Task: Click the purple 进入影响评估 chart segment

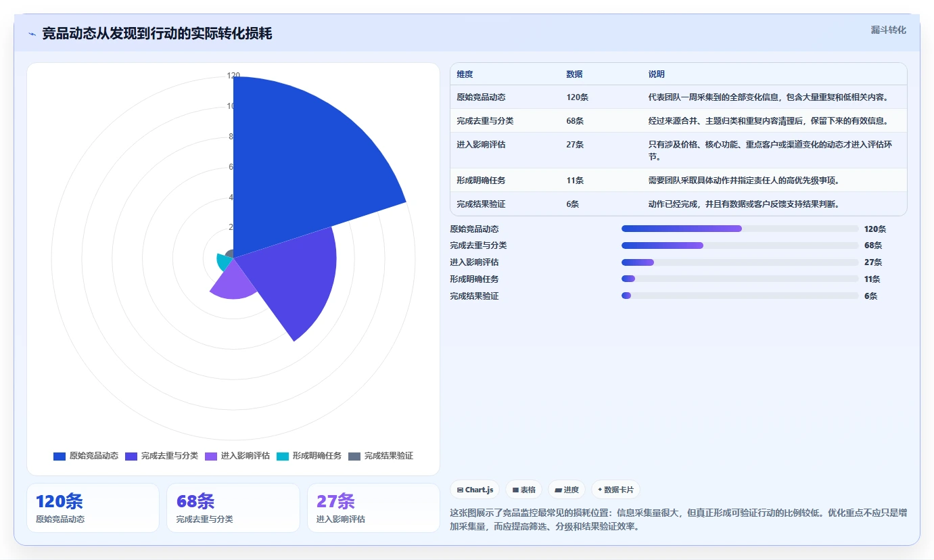Action: click(233, 281)
